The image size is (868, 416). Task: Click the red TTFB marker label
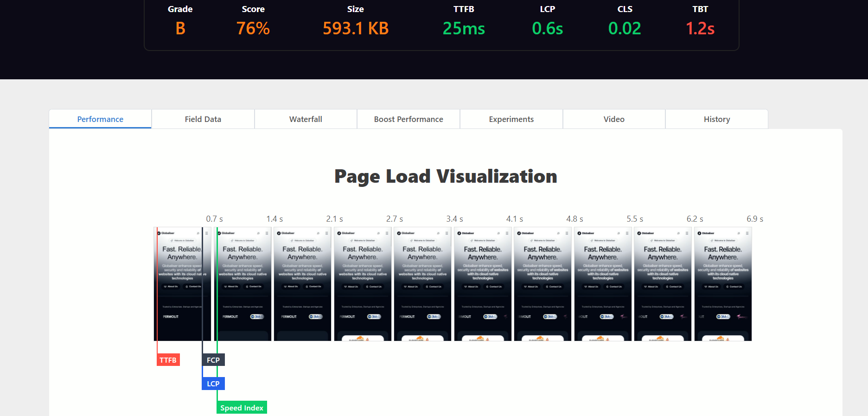tap(168, 360)
